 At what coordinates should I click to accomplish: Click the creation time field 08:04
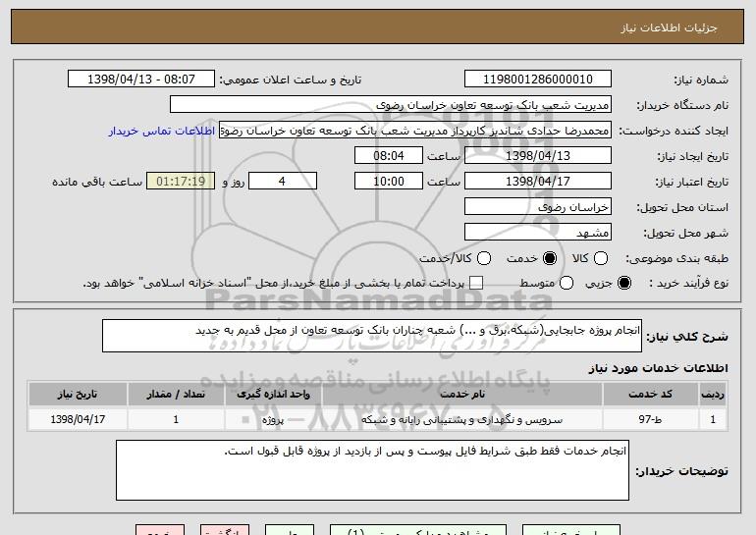[x=389, y=156]
